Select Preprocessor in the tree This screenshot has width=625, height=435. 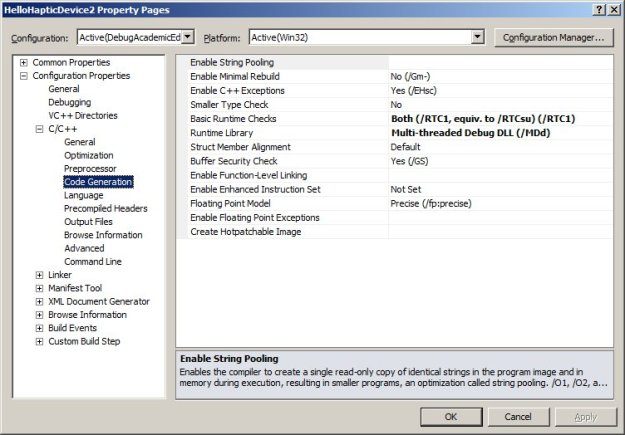(89, 168)
